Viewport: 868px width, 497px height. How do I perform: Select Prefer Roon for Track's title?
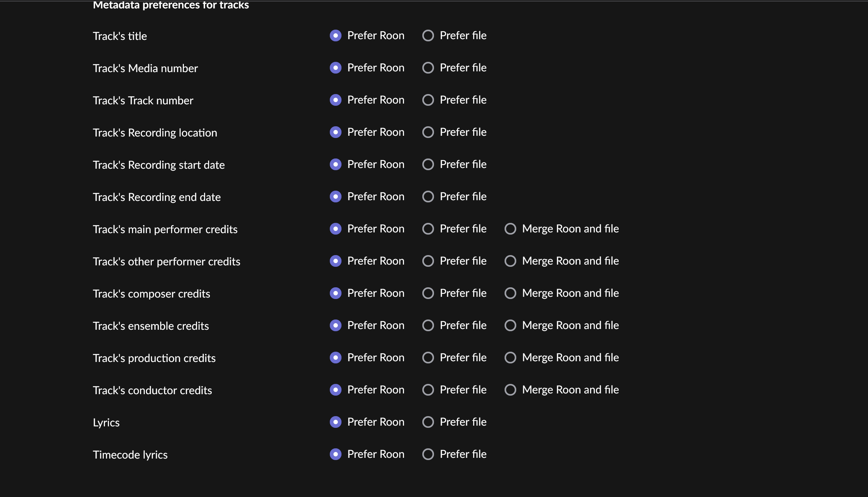336,35
